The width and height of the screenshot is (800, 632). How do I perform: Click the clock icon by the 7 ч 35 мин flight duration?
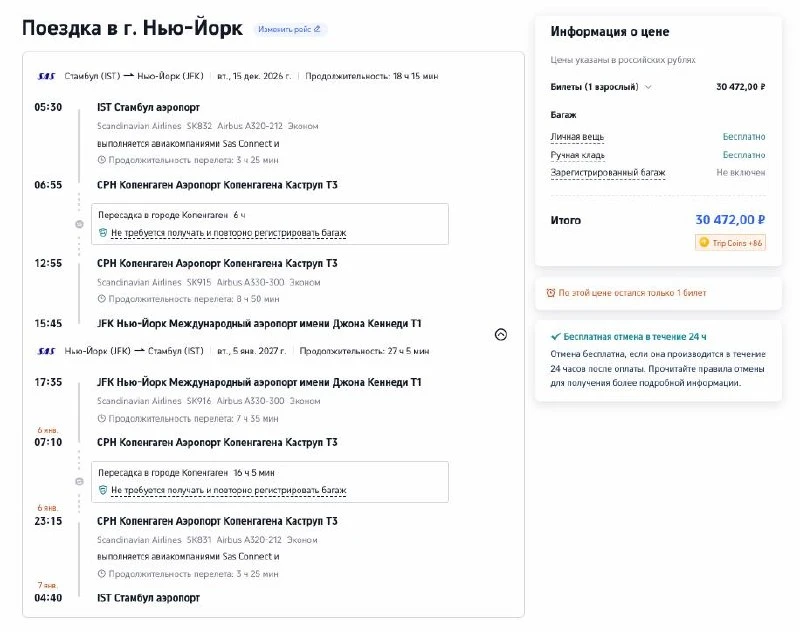(x=102, y=419)
